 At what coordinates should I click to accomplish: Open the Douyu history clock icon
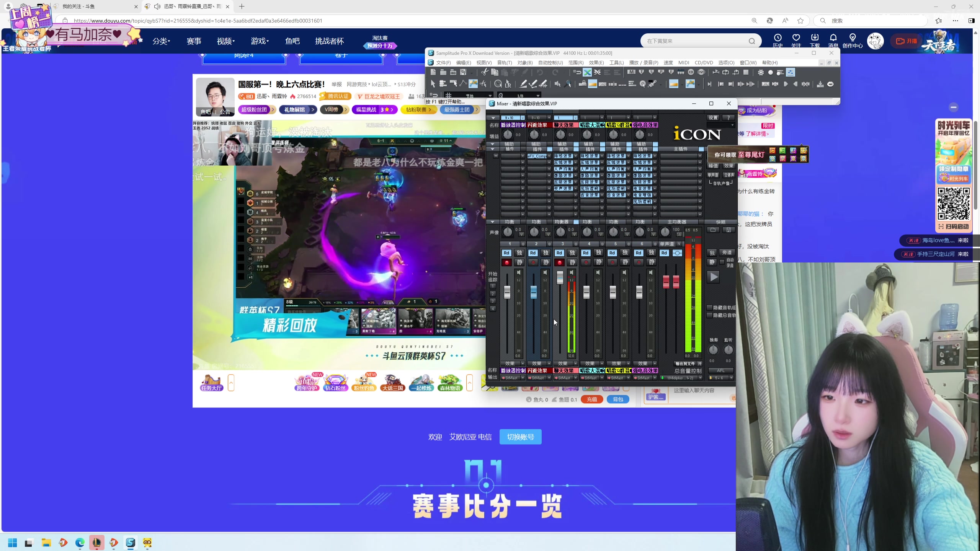[777, 37]
